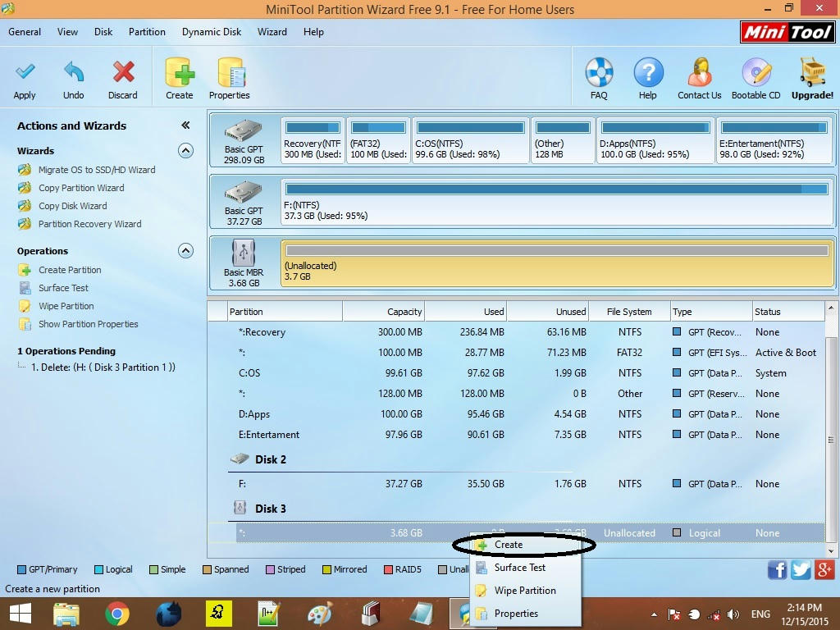Open the View menu
The width and height of the screenshot is (840, 630).
(67, 32)
